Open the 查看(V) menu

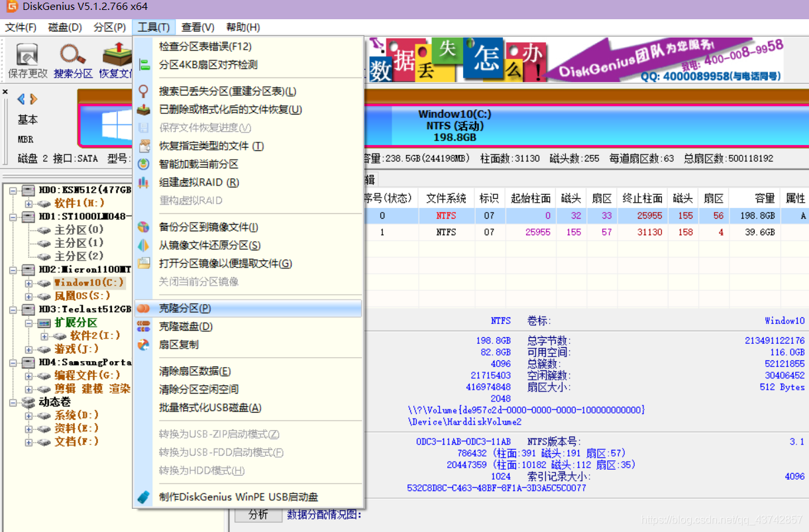click(x=198, y=27)
